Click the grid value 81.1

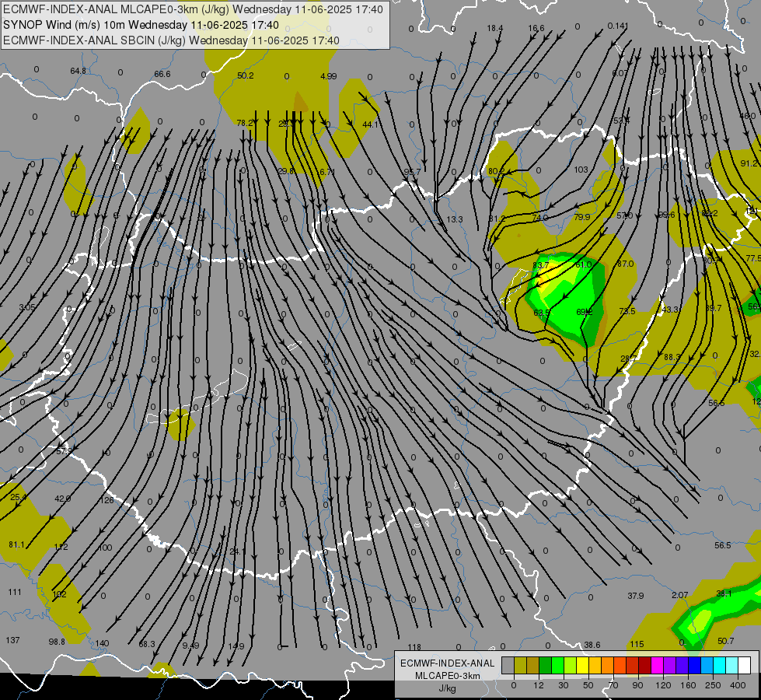point(16,545)
